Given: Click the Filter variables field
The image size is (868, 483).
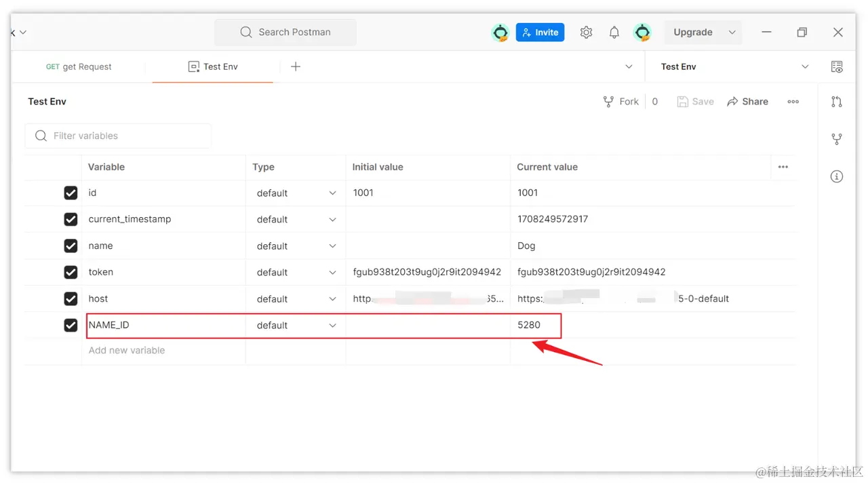Looking at the screenshot, I should [x=118, y=136].
